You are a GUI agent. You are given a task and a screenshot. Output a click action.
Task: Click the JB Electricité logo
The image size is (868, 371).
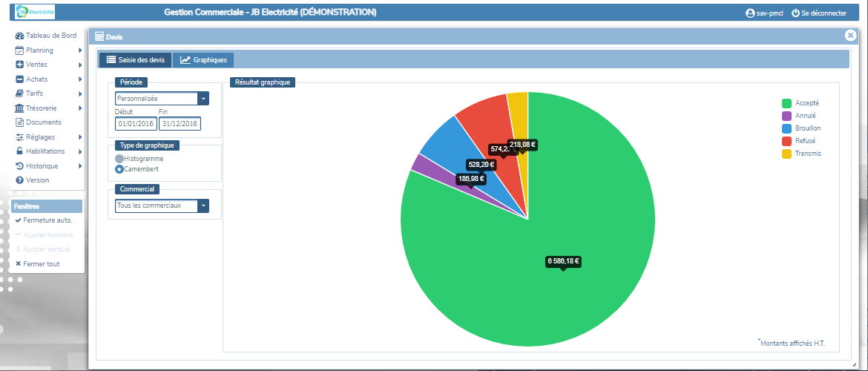coord(35,11)
